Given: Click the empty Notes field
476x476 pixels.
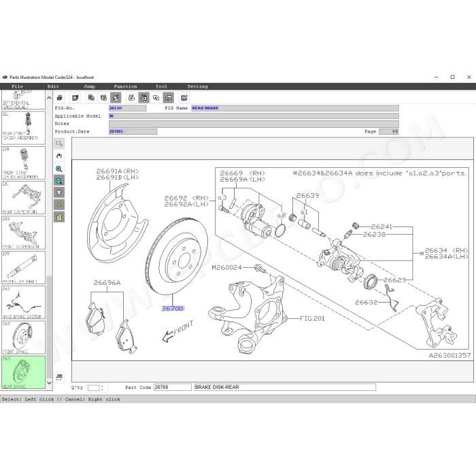Looking at the screenshot, I should click(254, 124).
